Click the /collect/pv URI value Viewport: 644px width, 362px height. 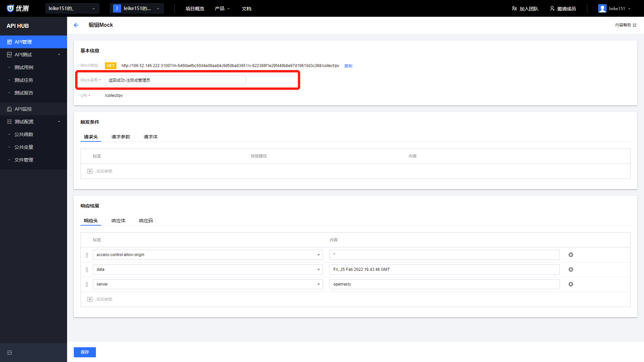tap(114, 96)
